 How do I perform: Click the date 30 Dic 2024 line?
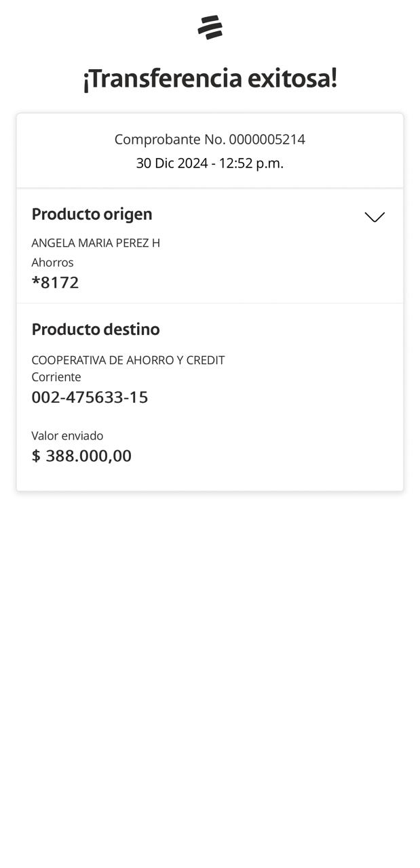pyautogui.click(x=172, y=163)
